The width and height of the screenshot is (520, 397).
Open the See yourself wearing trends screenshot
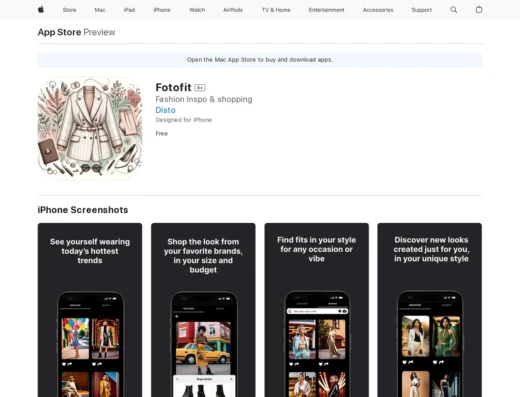(x=90, y=310)
